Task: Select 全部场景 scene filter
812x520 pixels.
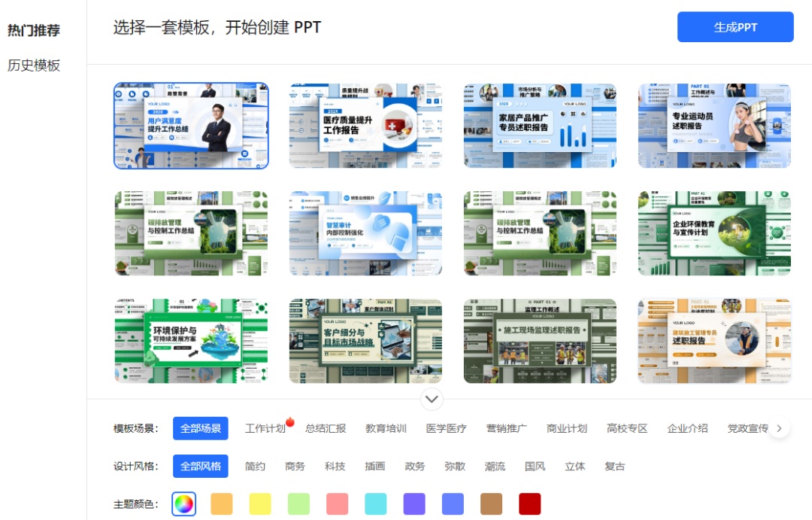Action: 201,428
